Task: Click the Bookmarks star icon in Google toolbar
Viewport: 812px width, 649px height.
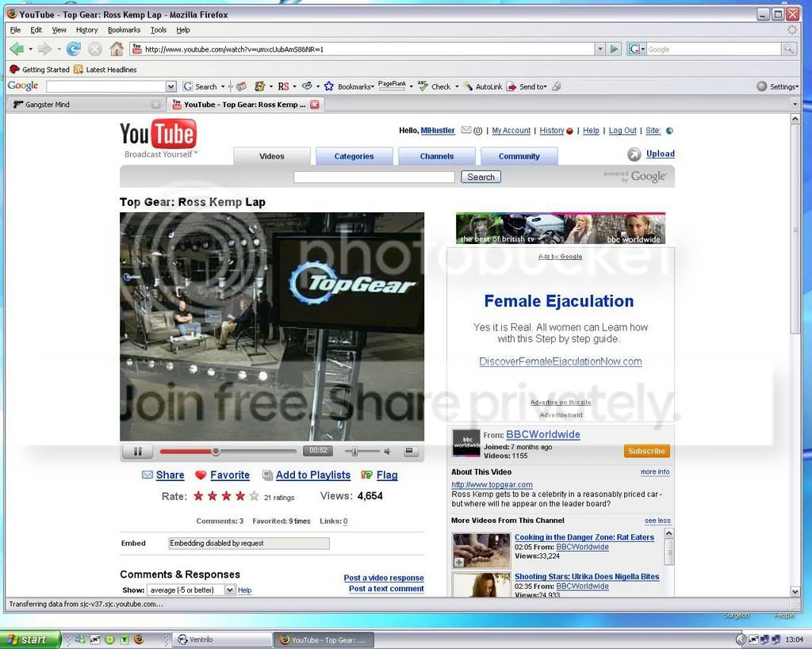Action: [329, 86]
